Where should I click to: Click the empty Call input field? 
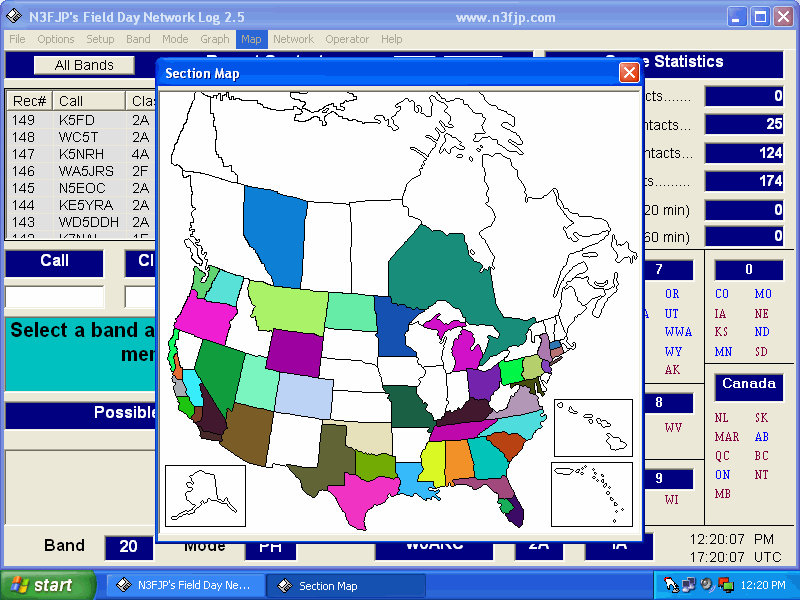(x=54, y=297)
